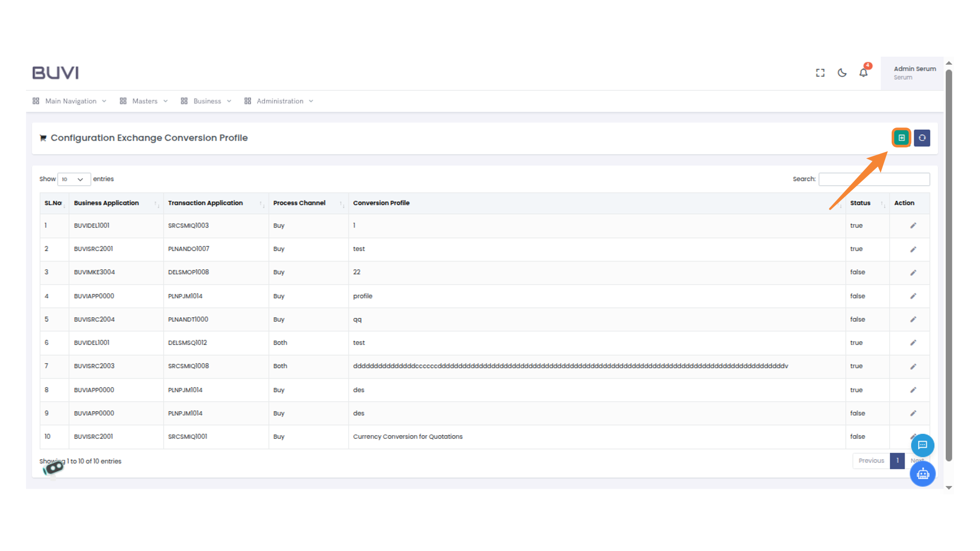Open the entries per page dropdown

click(x=73, y=179)
